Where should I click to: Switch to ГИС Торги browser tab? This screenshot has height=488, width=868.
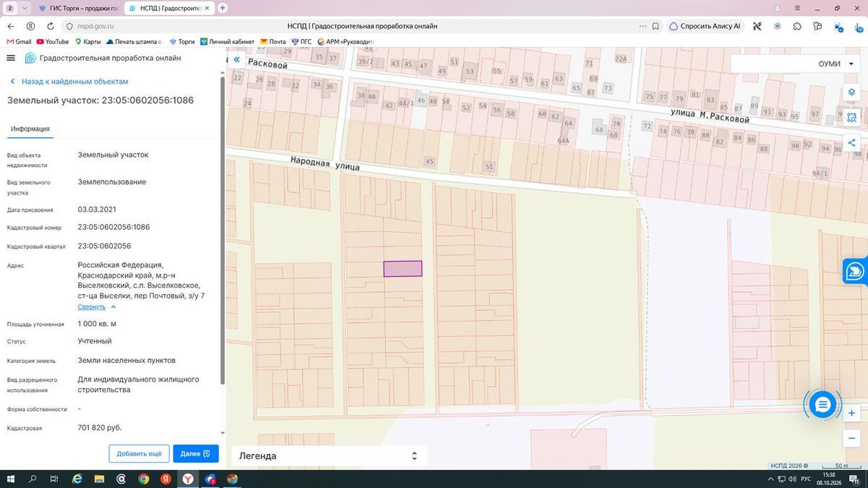80,8
